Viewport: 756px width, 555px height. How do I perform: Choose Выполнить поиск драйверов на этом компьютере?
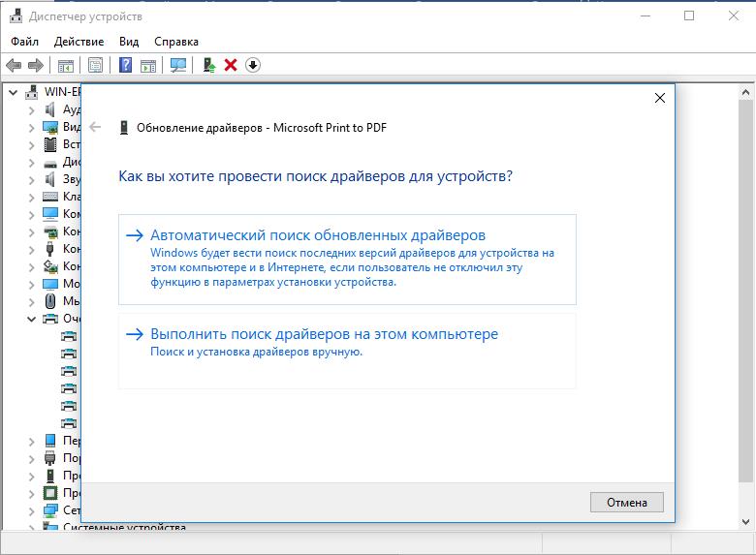tap(324, 334)
